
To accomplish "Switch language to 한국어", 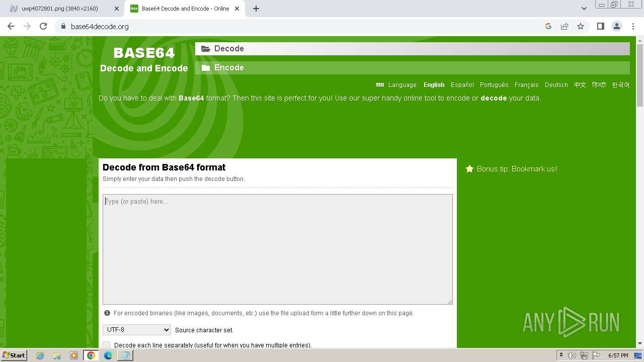I will pos(621,85).
